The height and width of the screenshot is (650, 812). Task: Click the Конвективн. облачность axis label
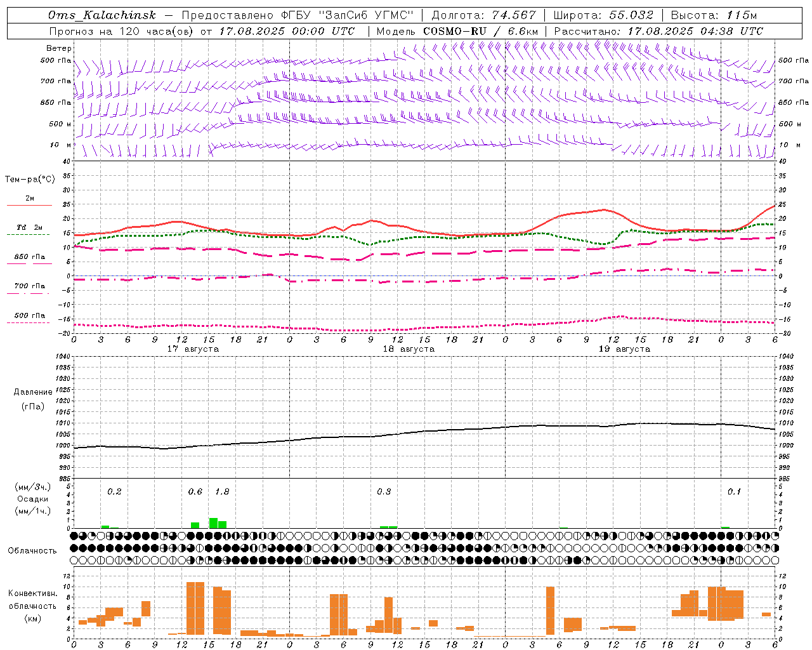point(32,606)
